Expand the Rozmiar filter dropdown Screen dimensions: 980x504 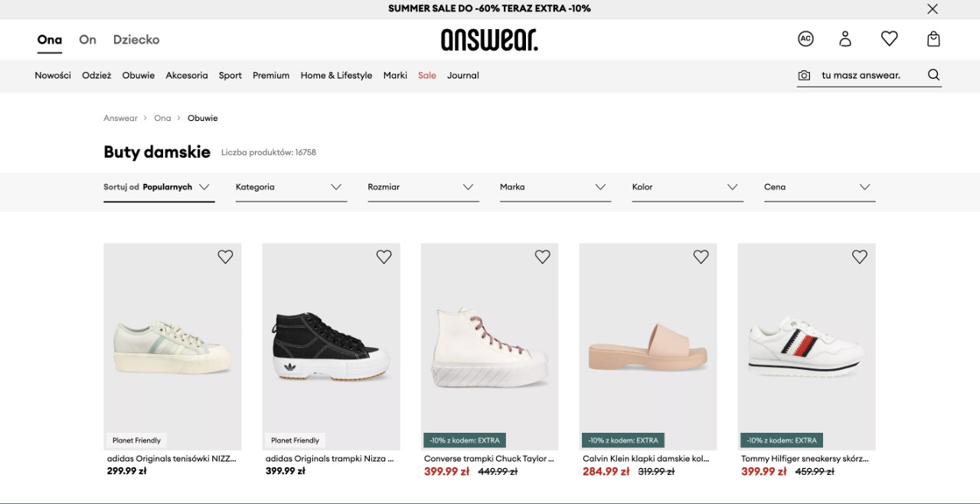click(x=423, y=187)
